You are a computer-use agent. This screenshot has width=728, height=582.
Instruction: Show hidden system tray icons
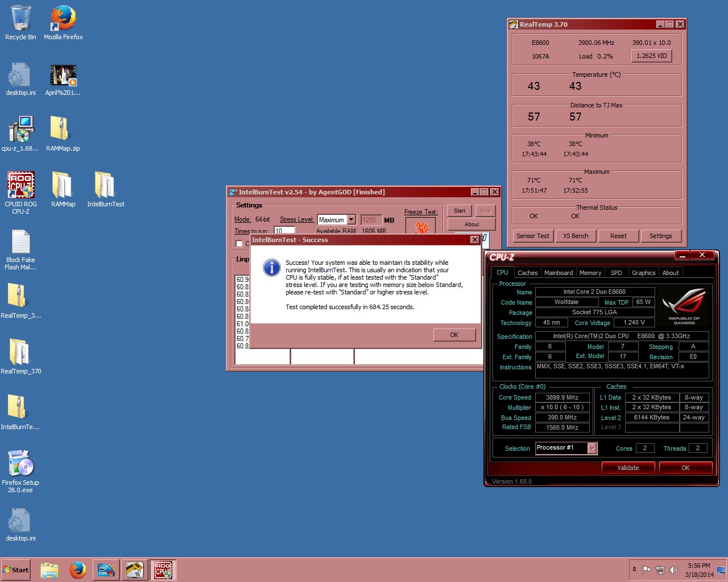[634, 569]
